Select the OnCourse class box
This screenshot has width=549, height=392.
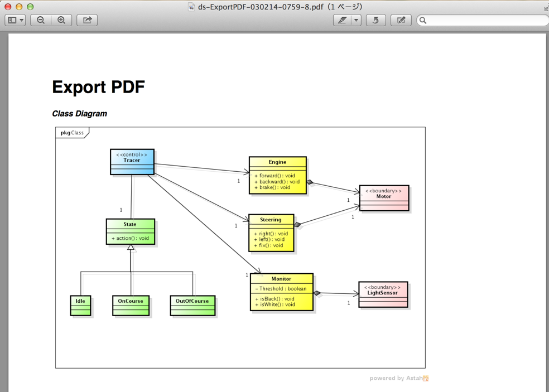coord(131,306)
